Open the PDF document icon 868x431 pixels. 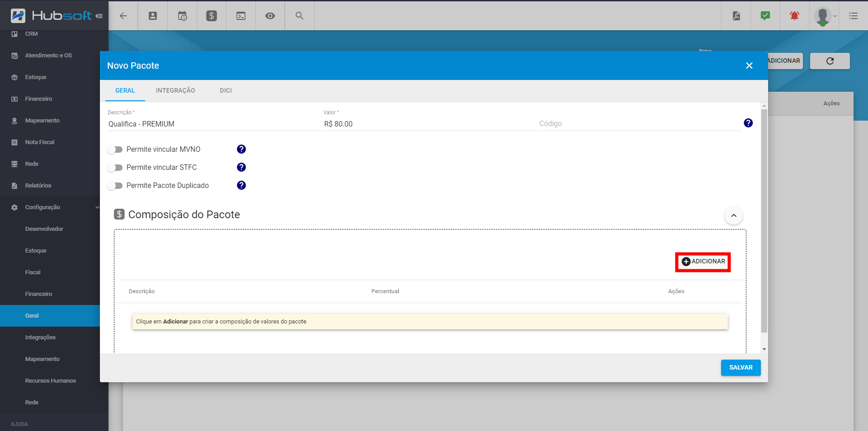point(736,16)
